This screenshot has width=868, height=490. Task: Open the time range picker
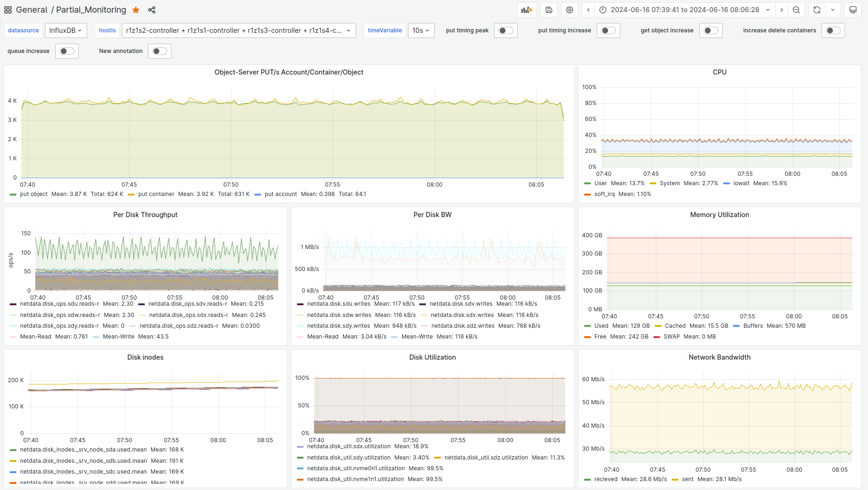(x=684, y=10)
